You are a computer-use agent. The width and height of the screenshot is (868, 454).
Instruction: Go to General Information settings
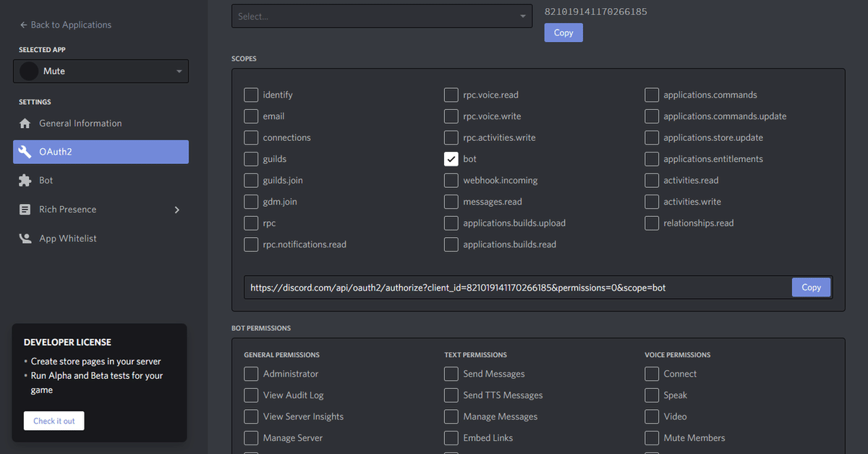coord(80,124)
